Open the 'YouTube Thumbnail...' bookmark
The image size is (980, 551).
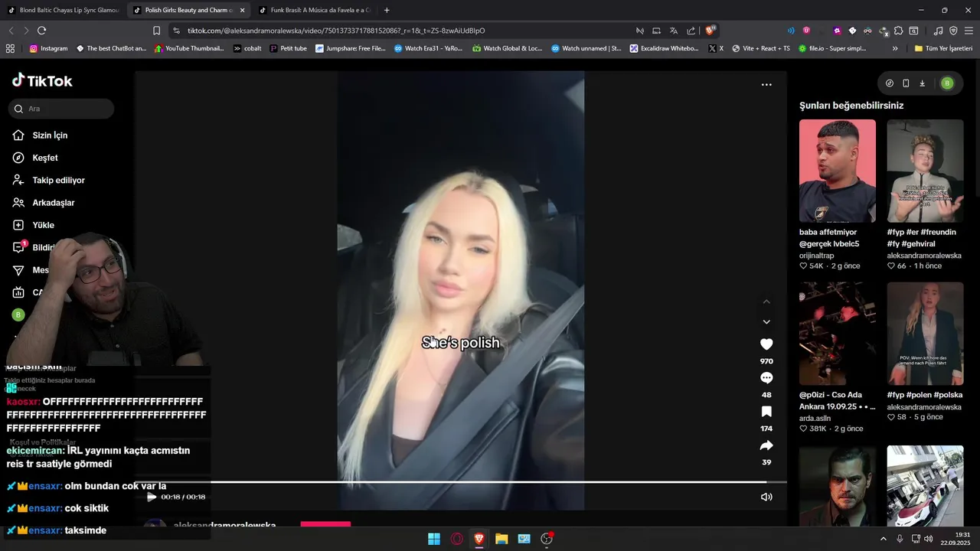[189, 48]
